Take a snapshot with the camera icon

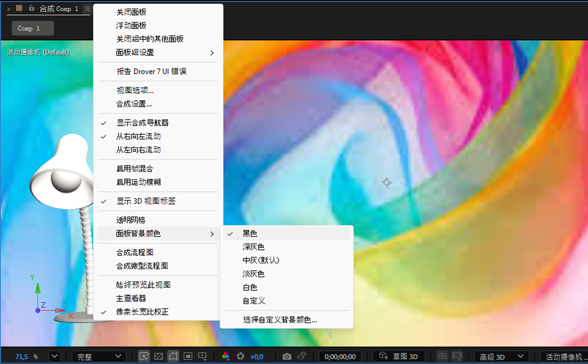[287, 356]
